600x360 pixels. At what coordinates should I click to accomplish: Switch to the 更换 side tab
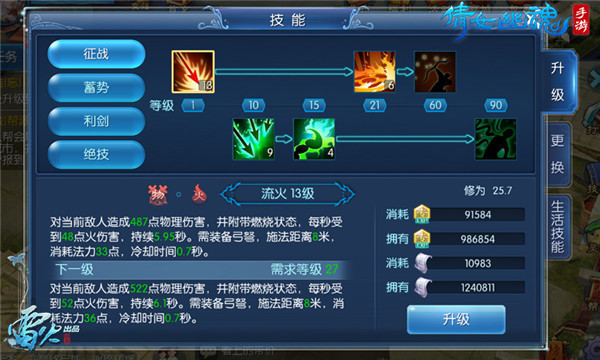(558, 154)
